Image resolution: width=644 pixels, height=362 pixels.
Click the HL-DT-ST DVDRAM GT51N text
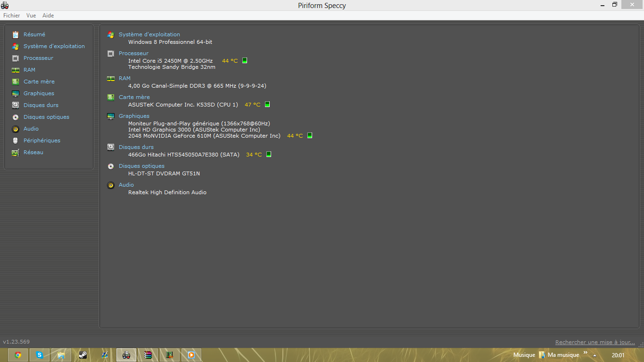[164, 173]
